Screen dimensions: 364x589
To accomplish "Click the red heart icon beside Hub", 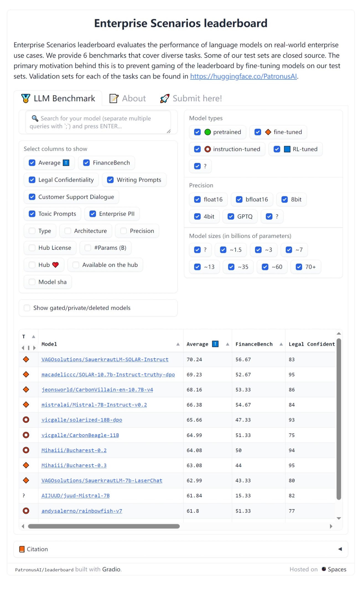I will coord(56,265).
